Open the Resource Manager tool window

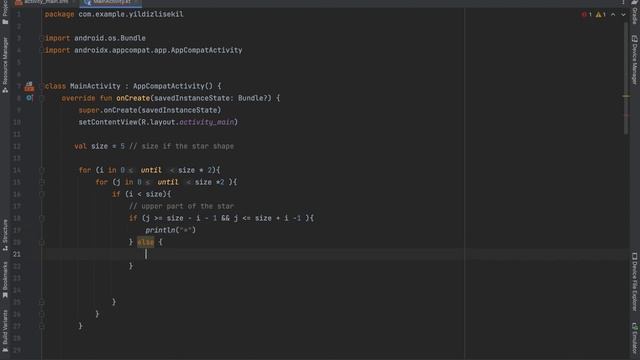tap(5, 64)
